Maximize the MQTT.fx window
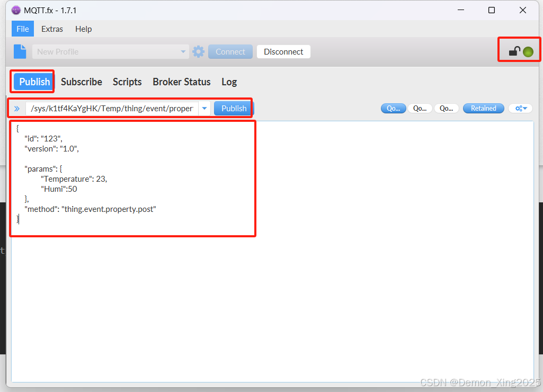The height and width of the screenshot is (392, 543). [x=492, y=10]
